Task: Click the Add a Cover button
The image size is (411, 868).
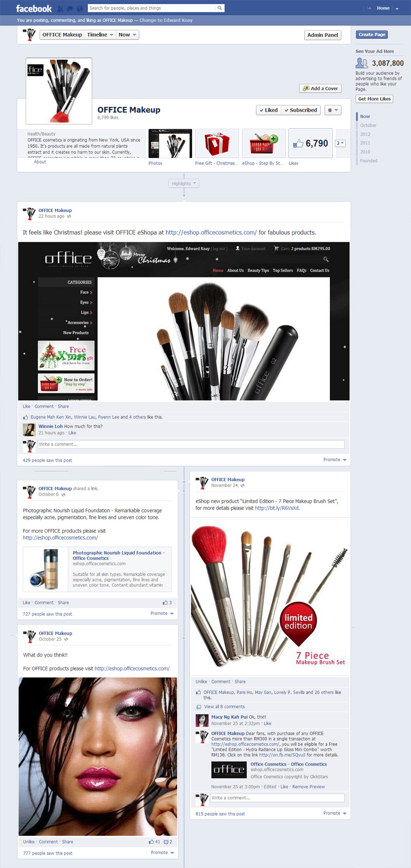Action: pos(320,88)
